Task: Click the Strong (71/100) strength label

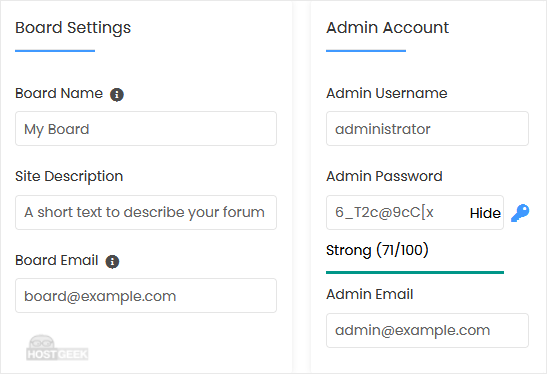Action: [377, 250]
